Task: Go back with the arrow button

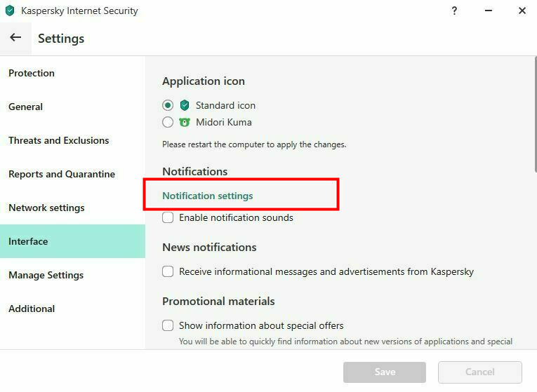Action: [15, 38]
